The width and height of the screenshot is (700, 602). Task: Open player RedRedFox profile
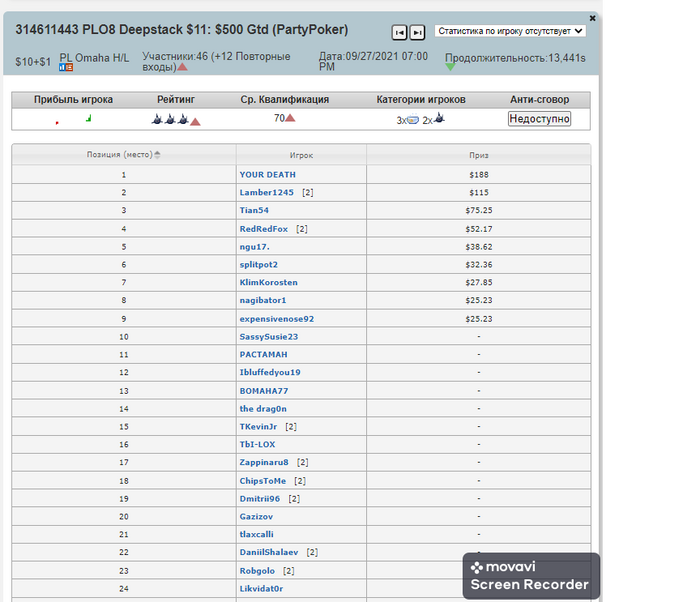(x=264, y=229)
